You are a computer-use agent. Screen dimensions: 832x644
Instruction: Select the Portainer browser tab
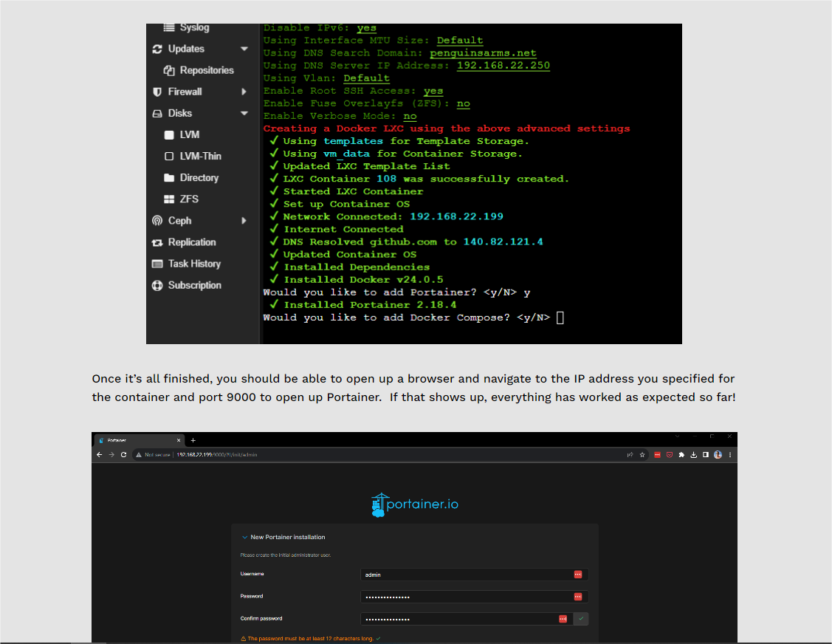pos(139,440)
